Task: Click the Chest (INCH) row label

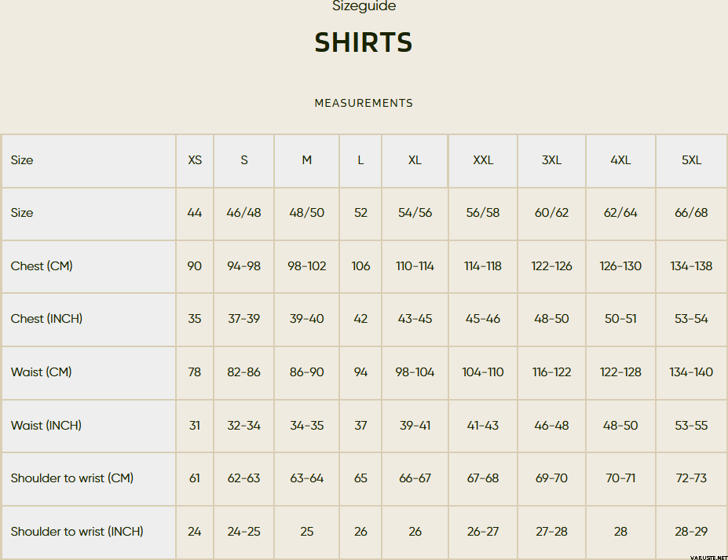Action: [x=46, y=319]
